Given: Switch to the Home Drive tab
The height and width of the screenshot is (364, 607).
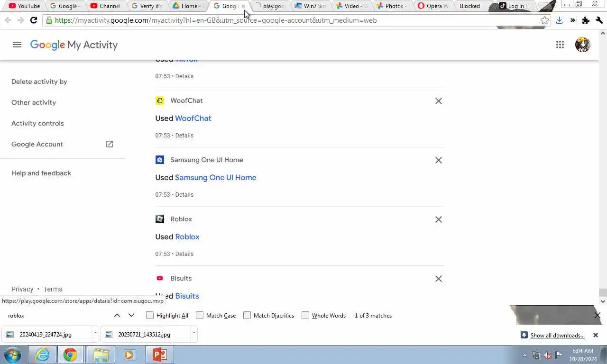Looking at the screenshot, I should [188, 6].
